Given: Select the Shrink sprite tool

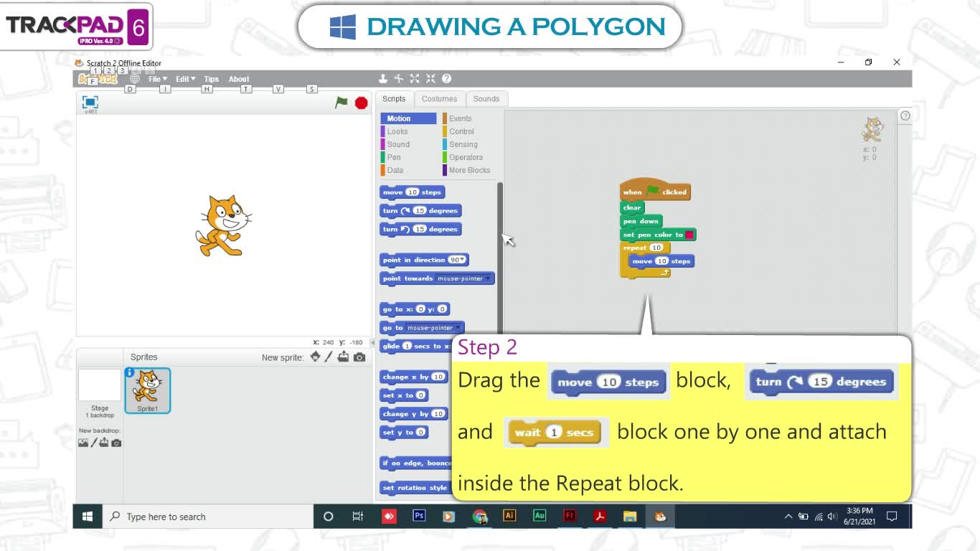Looking at the screenshot, I should point(430,79).
